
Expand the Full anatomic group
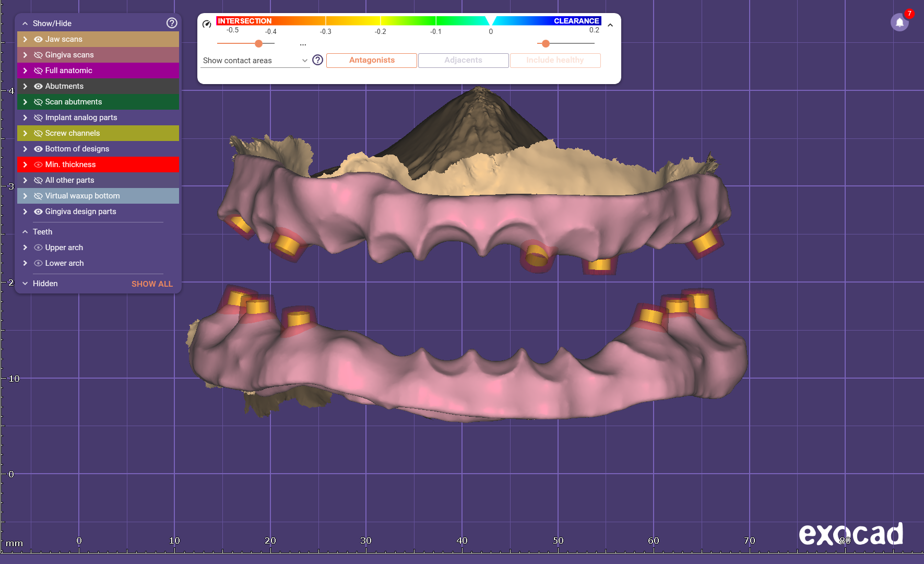[x=25, y=70]
